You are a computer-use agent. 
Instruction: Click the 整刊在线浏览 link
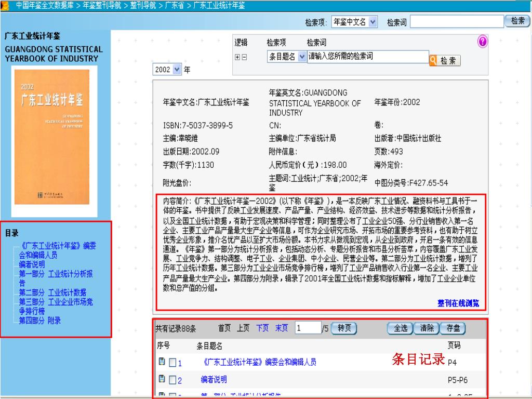click(x=458, y=303)
